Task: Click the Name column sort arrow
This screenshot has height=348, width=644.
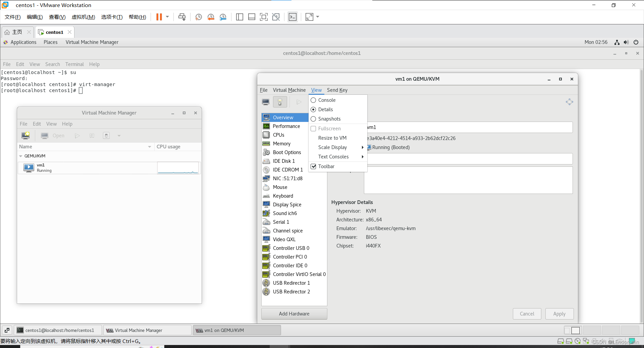Action: click(150, 147)
